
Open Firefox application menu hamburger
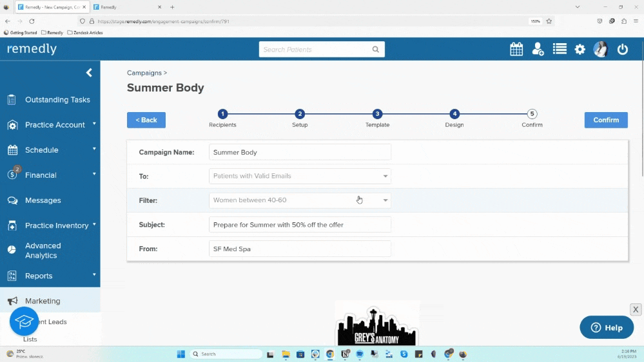tap(636, 21)
